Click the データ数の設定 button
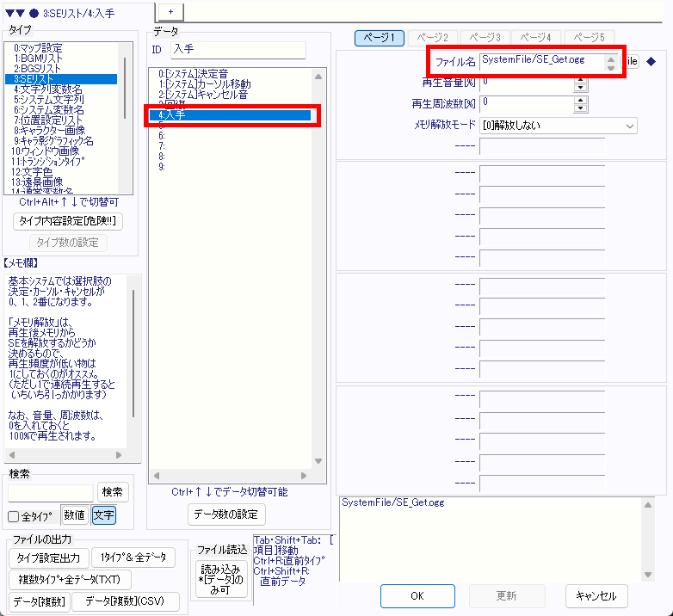This screenshot has height=616, width=673. [x=227, y=514]
